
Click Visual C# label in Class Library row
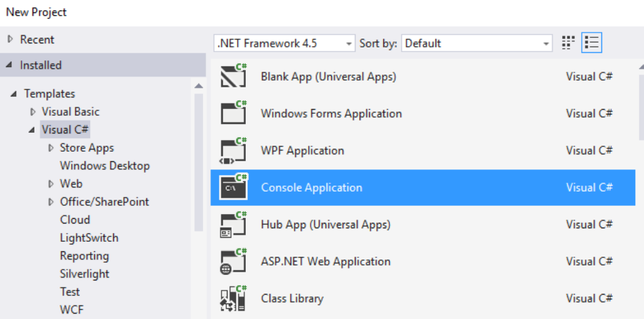click(x=589, y=299)
